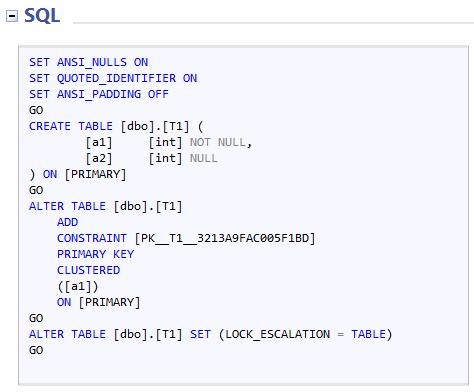Click the indented ON [PRIMARY] line
474x392 pixels.
[x=99, y=302]
